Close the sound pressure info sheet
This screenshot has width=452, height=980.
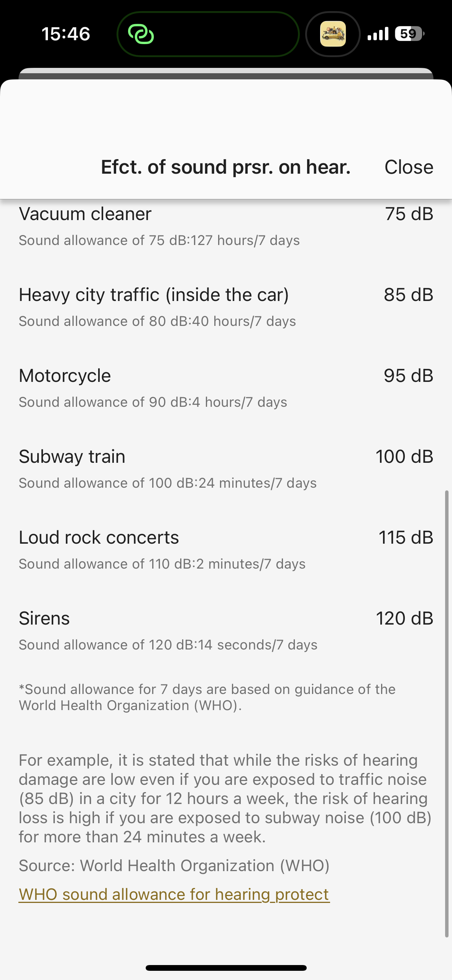point(409,167)
